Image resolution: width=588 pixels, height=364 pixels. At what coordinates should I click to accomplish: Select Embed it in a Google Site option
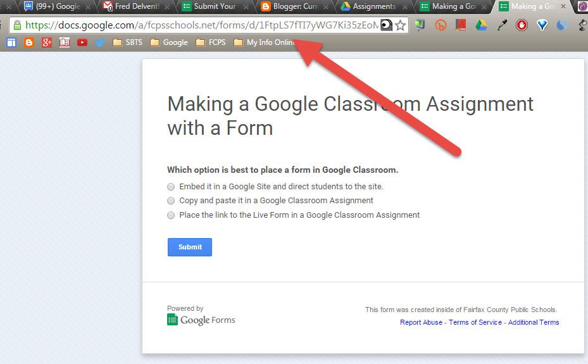tap(171, 187)
